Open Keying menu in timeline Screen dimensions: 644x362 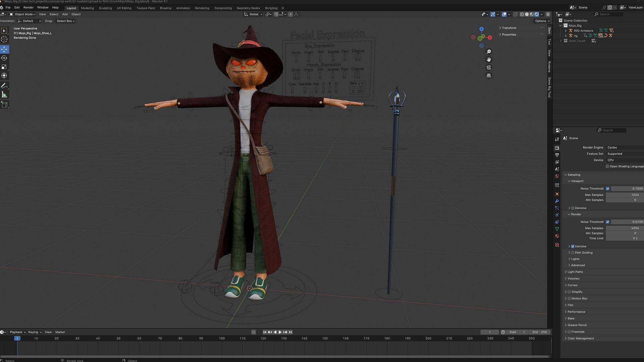coord(35,332)
